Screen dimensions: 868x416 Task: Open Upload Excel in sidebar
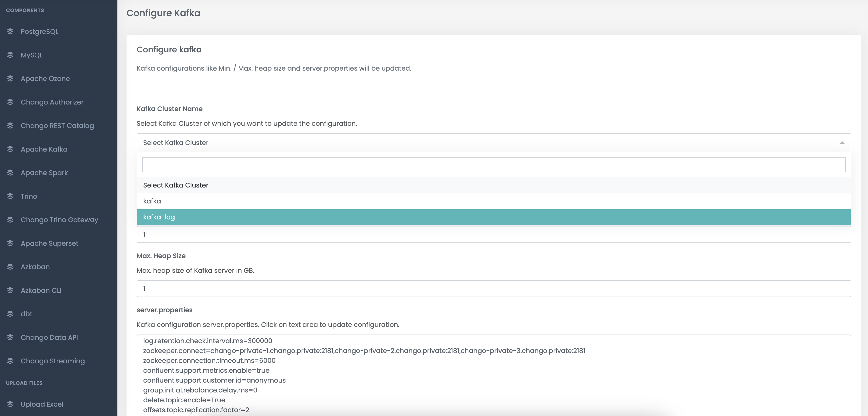42,404
